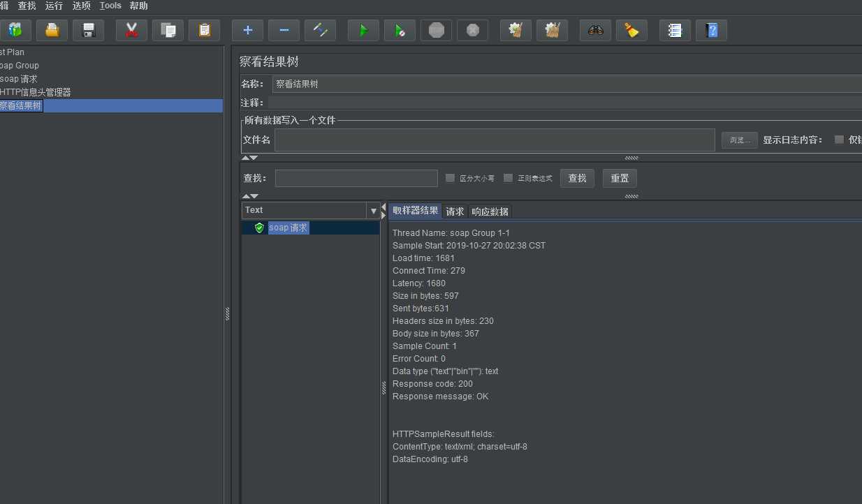Tick the checkbox after 显示日志内容
Screen dimensions: 862x504
(x=840, y=140)
